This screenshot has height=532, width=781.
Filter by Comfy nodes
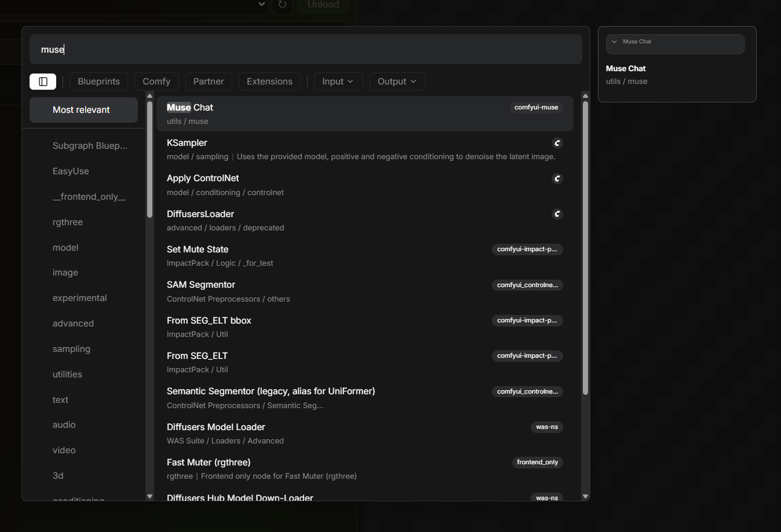click(x=156, y=82)
